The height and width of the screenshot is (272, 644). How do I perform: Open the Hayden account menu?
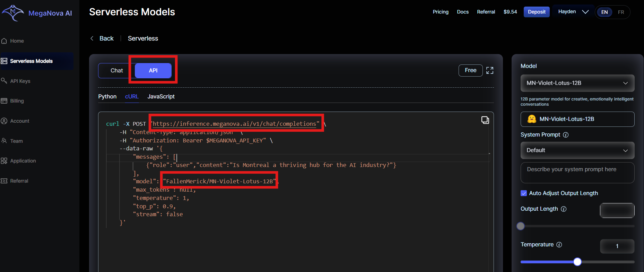point(573,12)
